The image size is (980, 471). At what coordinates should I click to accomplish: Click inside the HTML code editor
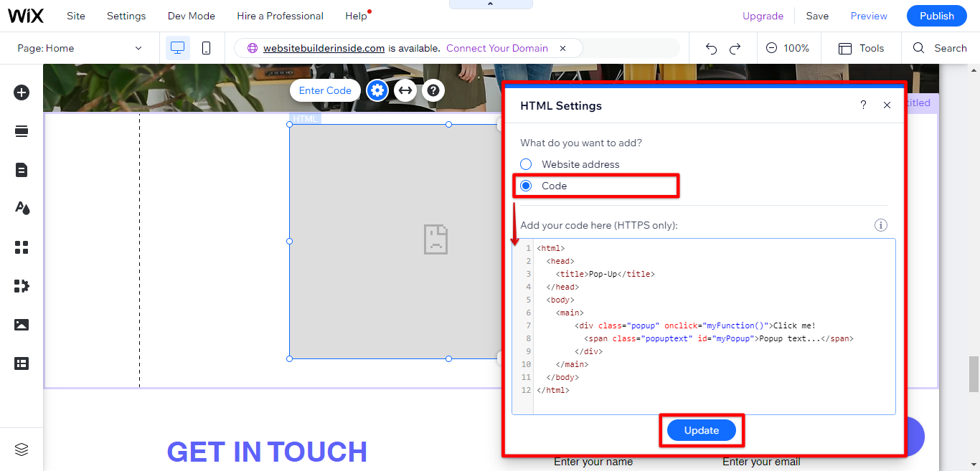(703, 326)
